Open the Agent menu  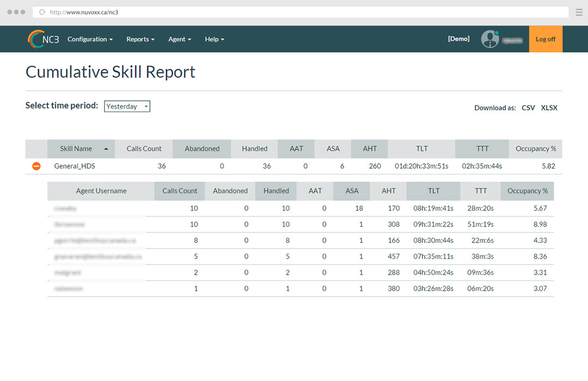tap(180, 39)
